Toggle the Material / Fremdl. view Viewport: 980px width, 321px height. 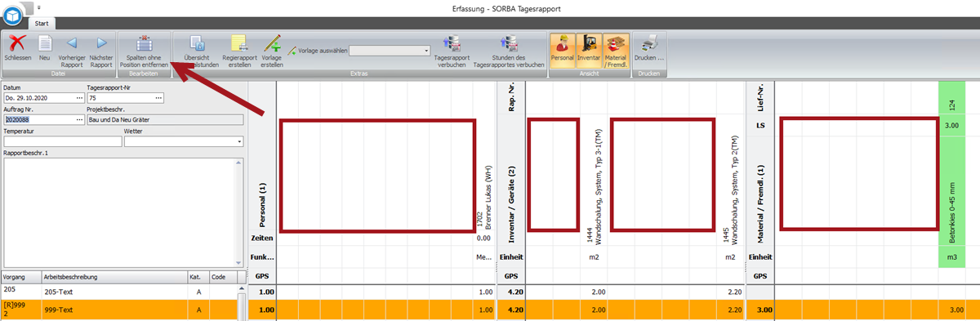[617, 51]
